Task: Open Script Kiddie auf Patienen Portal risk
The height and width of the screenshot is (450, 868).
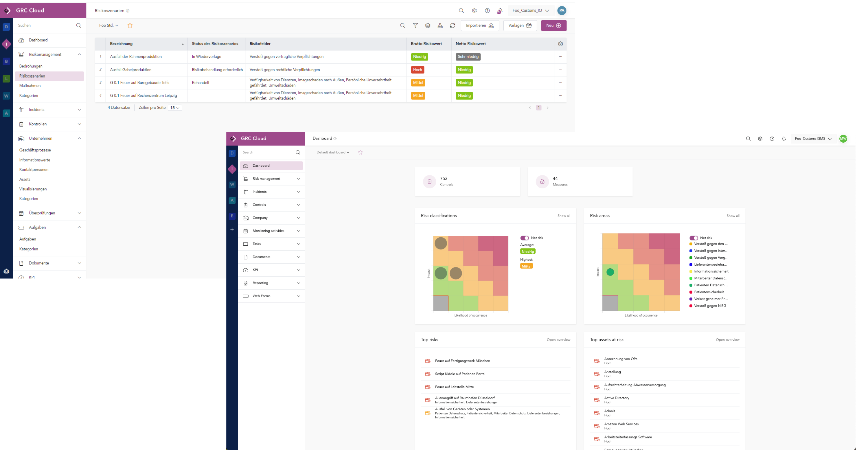Action: [460, 374]
